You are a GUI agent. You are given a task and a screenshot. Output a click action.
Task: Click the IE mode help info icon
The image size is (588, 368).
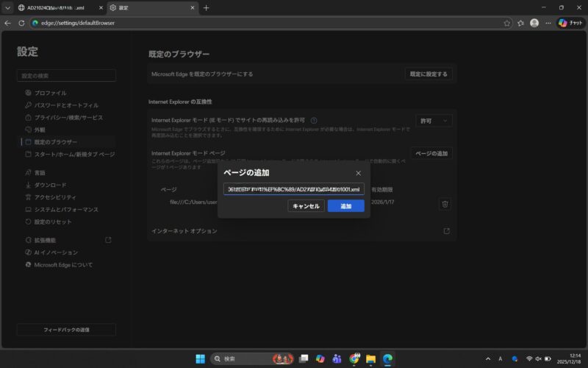[x=314, y=120]
